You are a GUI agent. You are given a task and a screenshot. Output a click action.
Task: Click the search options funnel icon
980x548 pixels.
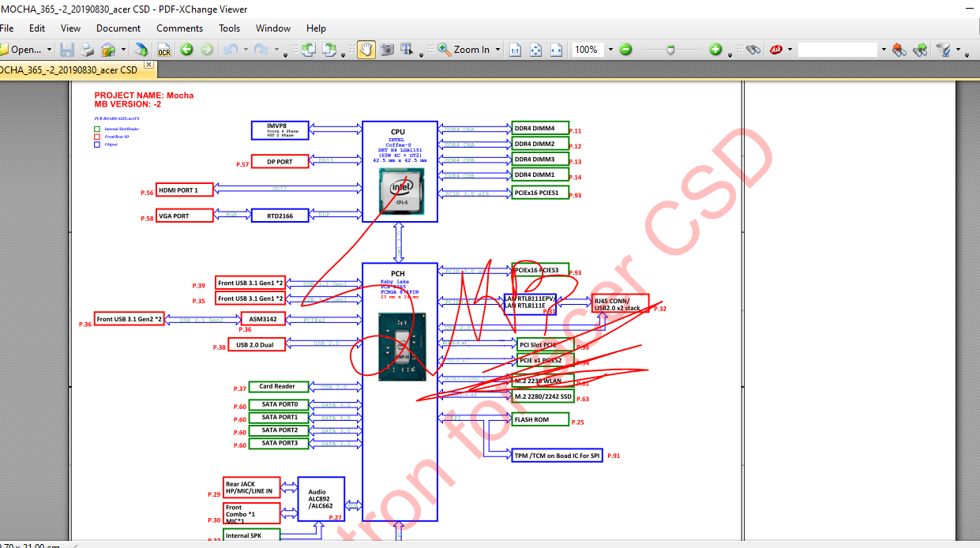click(x=943, y=49)
